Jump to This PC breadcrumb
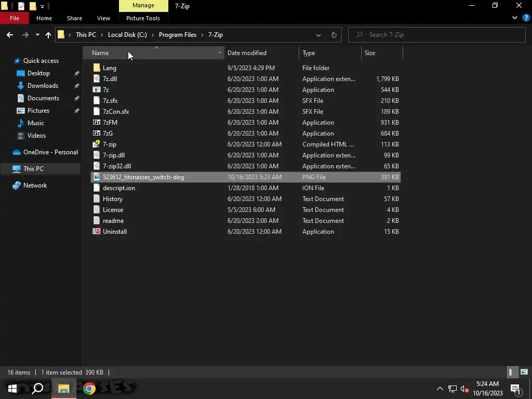 point(86,35)
